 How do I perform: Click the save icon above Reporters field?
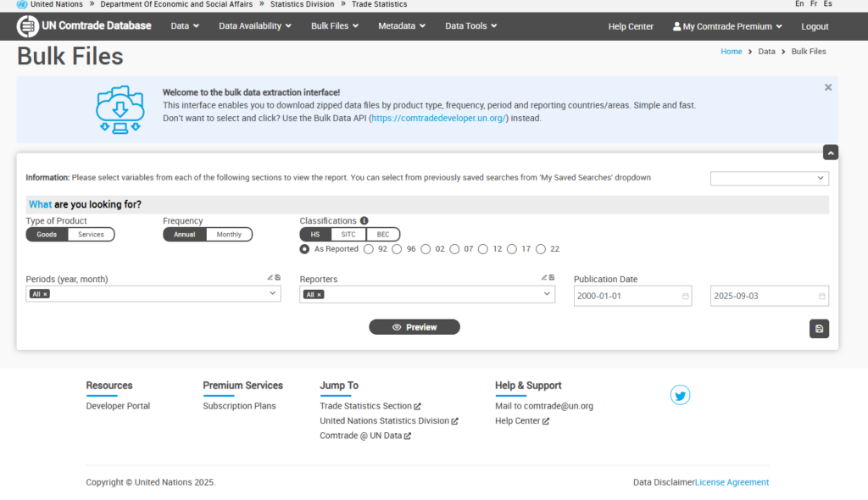click(552, 277)
